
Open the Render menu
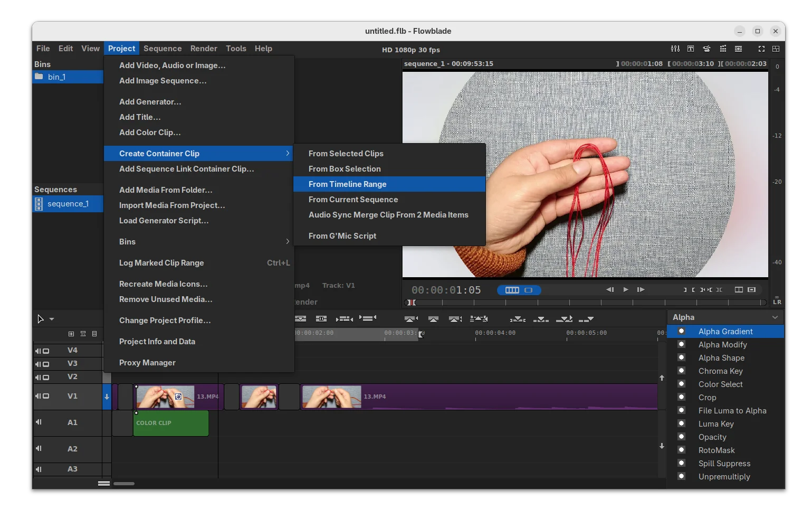tap(203, 49)
